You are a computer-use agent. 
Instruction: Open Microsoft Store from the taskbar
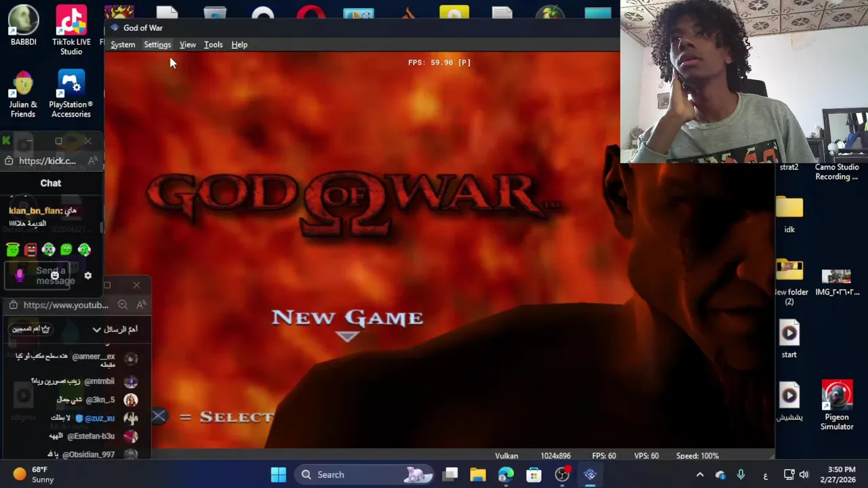pos(534,474)
